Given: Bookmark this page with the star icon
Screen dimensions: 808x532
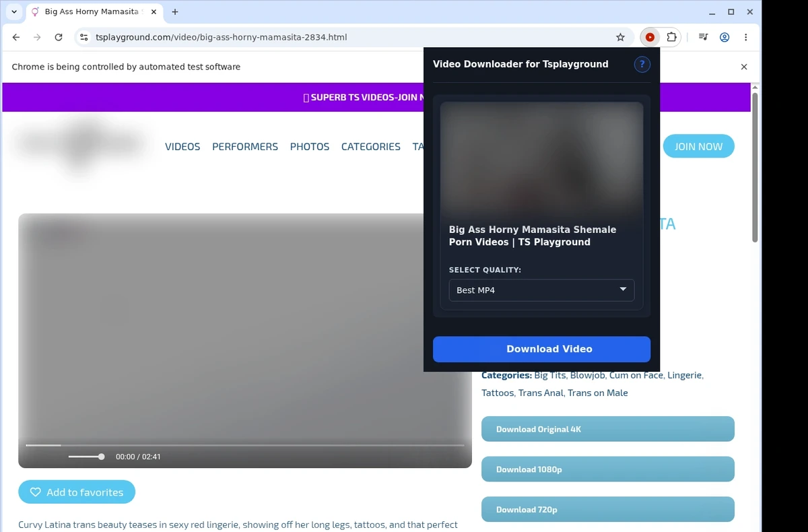Looking at the screenshot, I should point(620,38).
